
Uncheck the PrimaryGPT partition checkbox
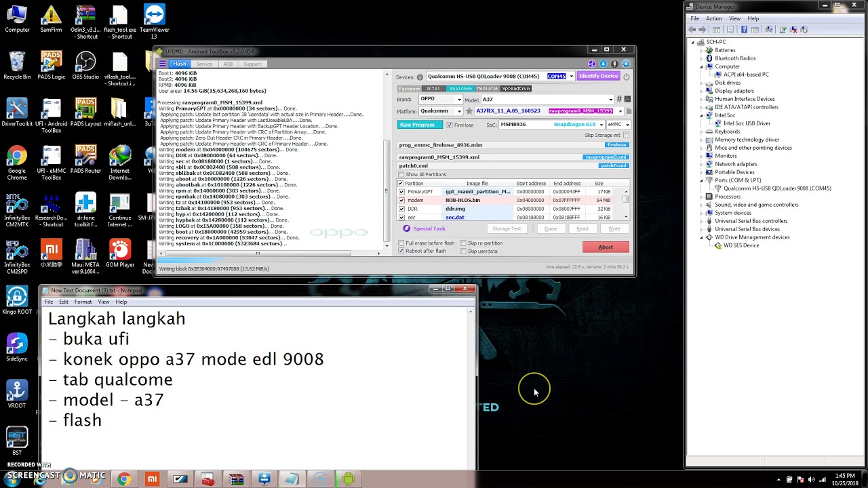(401, 192)
